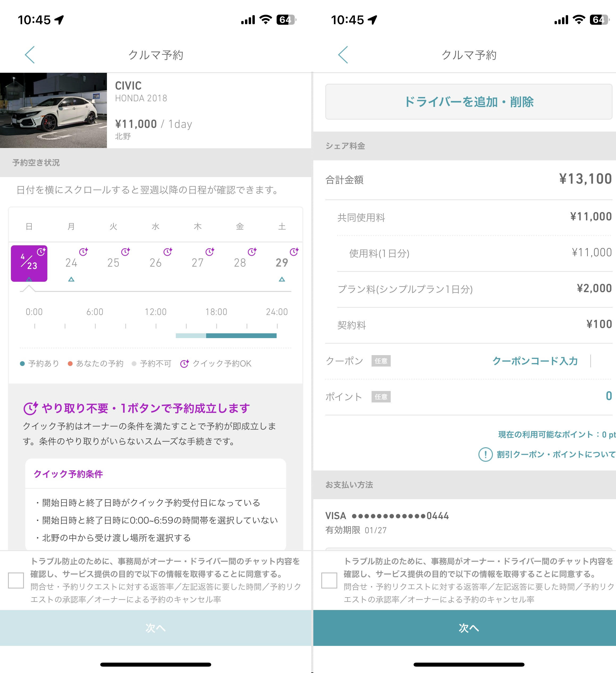The image size is (616, 673).
Task: Select the highlighted 4/23 date cell
Action: tap(29, 263)
